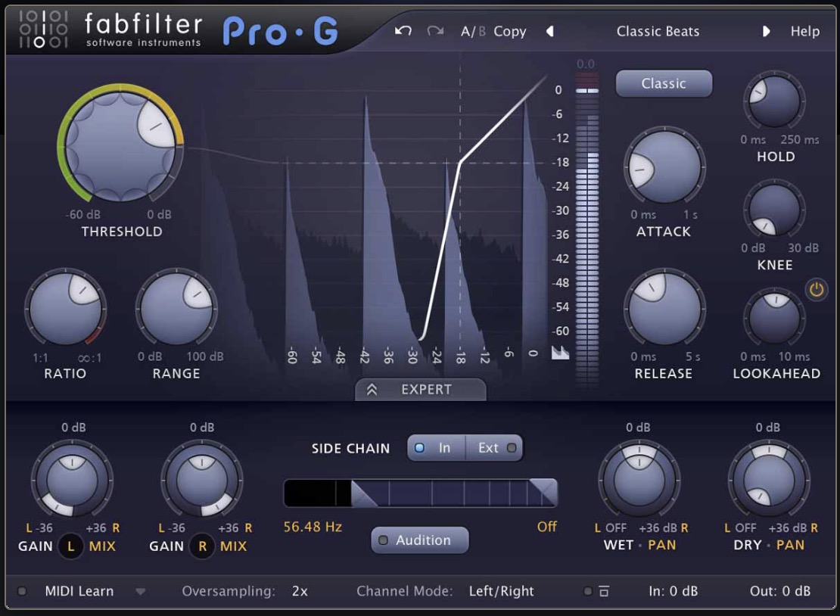This screenshot has height=616, width=840.
Task: Click the undo arrow icon
Action: (x=403, y=30)
